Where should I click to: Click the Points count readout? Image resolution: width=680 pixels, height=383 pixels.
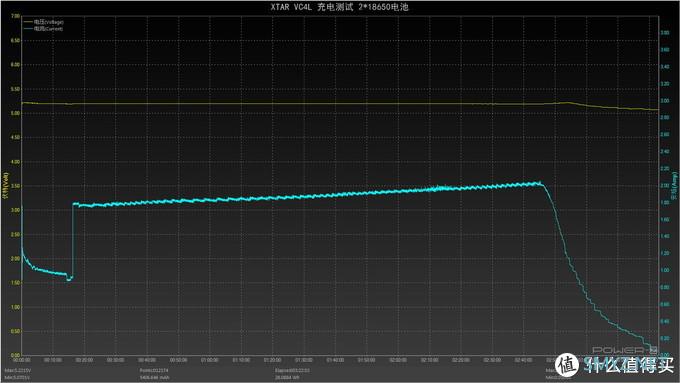point(154,370)
